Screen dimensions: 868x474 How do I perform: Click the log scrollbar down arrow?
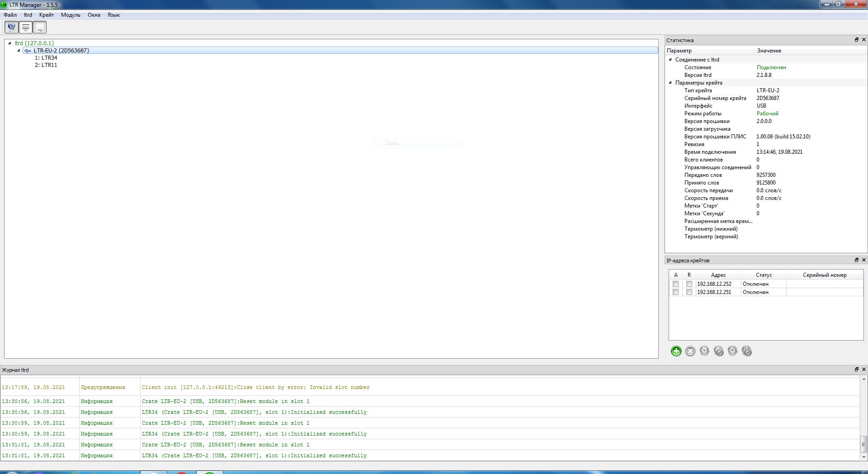click(863, 457)
